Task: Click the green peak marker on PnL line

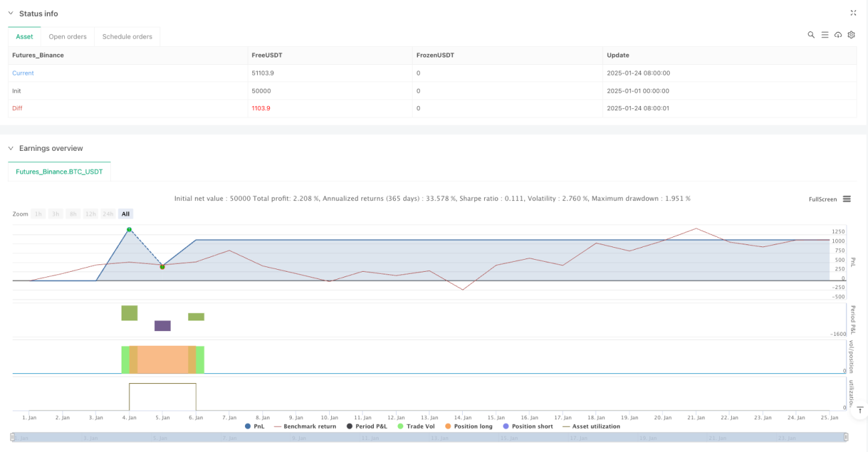Action: coord(130,230)
